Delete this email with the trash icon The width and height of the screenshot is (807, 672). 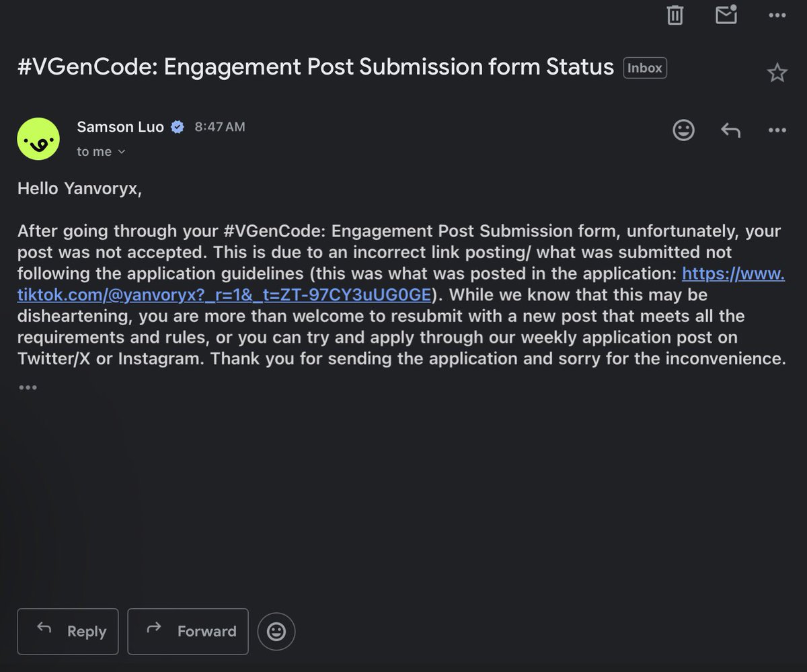(675, 15)
